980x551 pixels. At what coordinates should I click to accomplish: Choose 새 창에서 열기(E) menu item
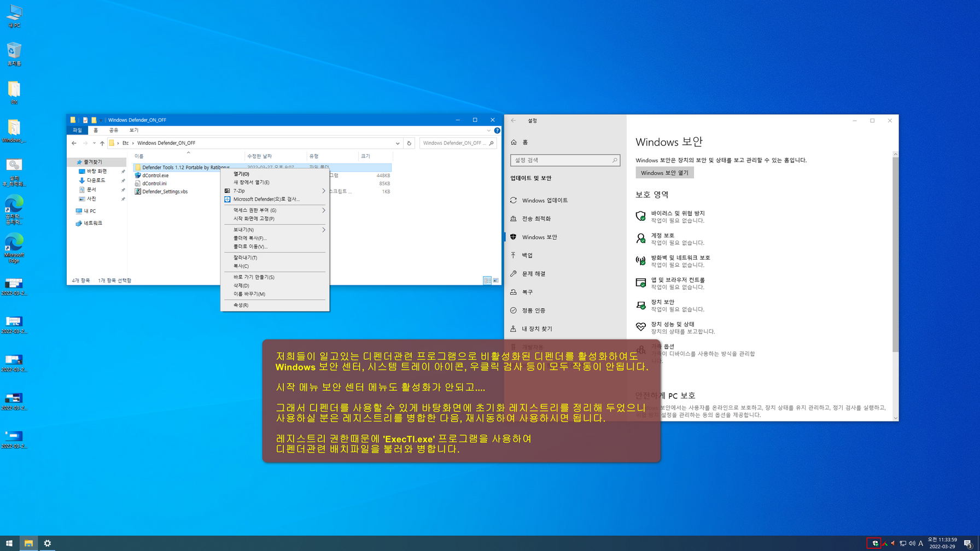click(275, 183)
